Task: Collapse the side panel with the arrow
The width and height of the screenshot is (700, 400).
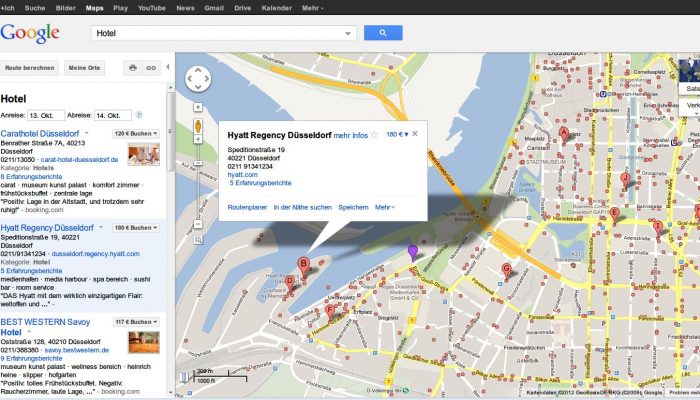Action: 168,67
